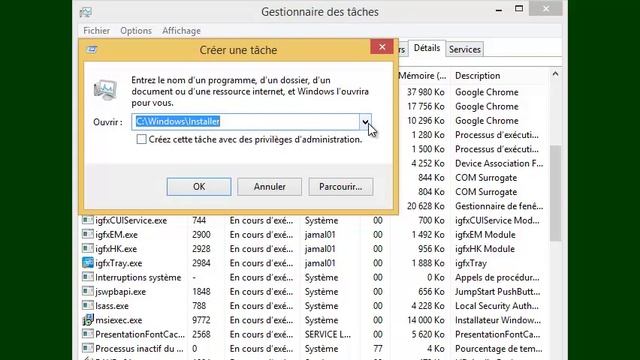Click the Parcourir... button
The height and width of the screenshot is (360, 640).
point(340,187)
